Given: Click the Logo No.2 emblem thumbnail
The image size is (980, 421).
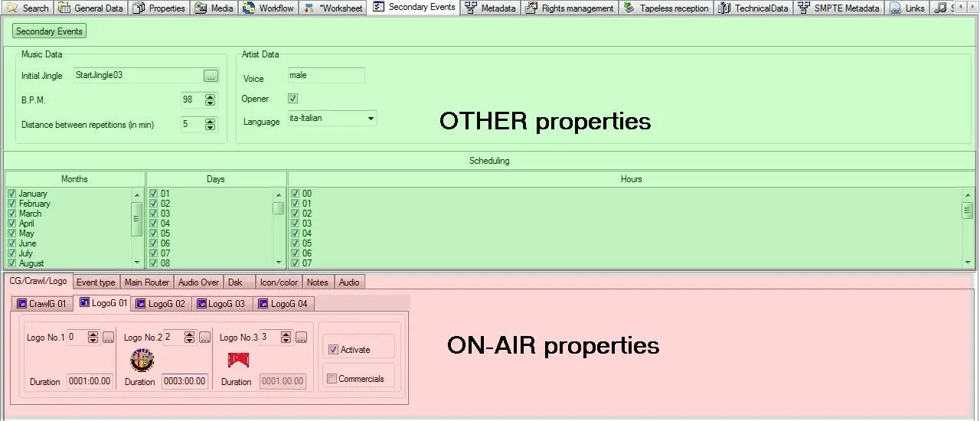Looking at the screenshot, I should click(142, 360).
